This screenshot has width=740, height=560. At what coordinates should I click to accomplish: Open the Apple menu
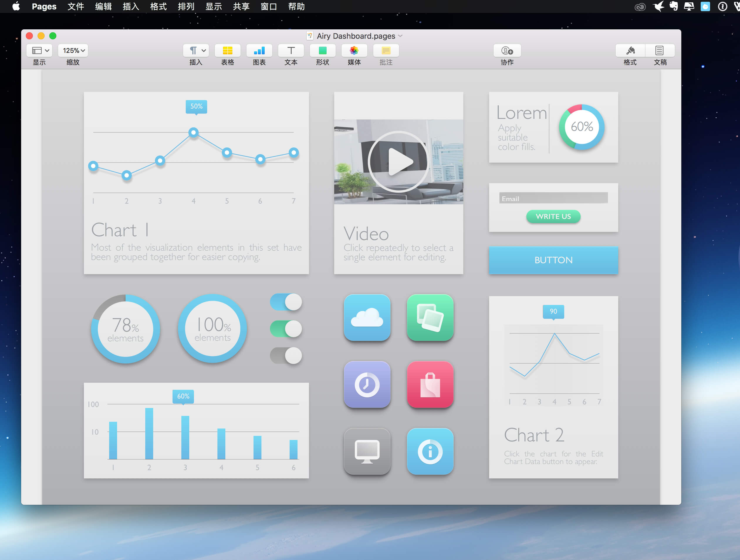pyautogui.click(x=16, y=6)
